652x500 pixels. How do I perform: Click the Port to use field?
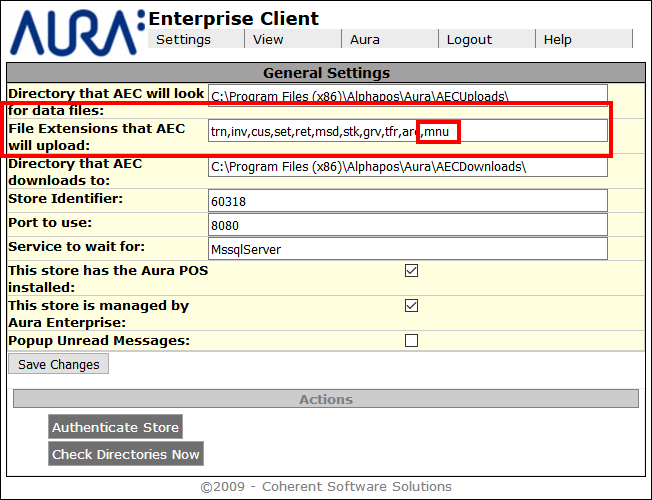(x=408, y=225)
